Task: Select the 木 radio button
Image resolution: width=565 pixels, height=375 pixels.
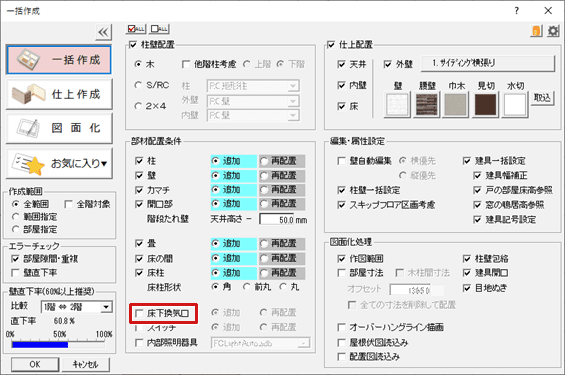Action: coord(138,64)
